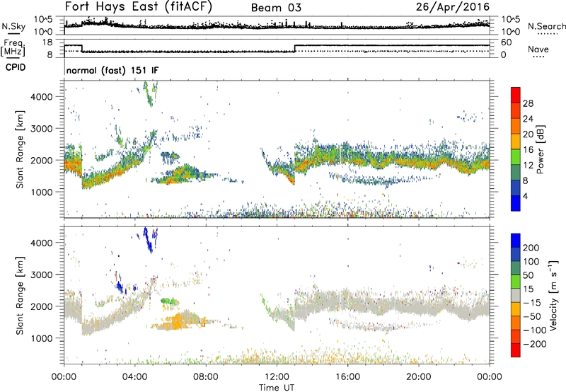
Task: Click the velocity panel 'Slant Range [km]' label
Action: click(20, 295)
